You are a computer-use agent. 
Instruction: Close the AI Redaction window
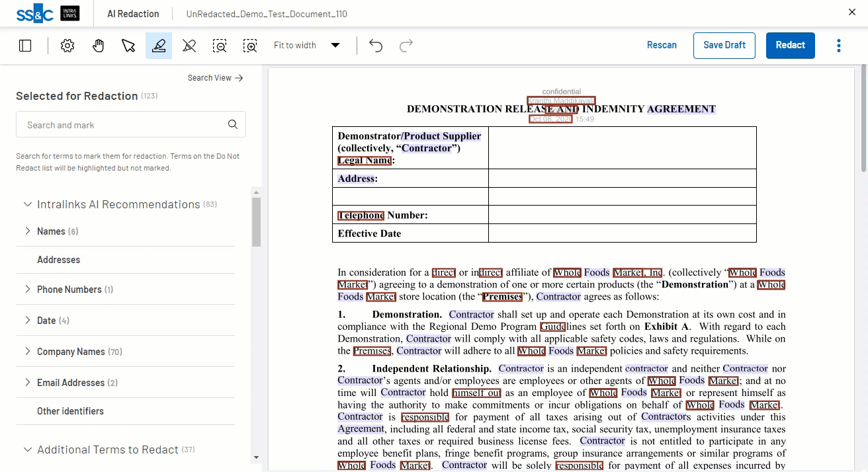[852, 12]
